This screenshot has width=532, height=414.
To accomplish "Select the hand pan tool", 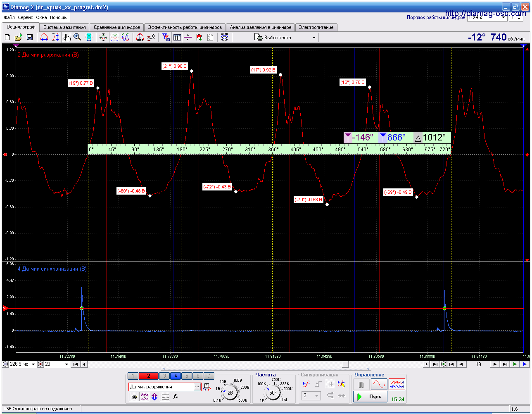I will coord(67,38).
